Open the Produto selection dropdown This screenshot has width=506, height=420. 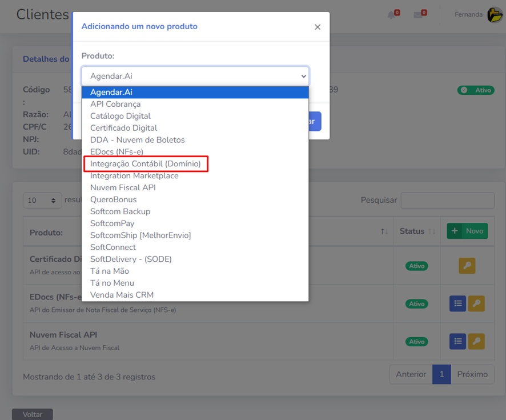tap(195, 75)
